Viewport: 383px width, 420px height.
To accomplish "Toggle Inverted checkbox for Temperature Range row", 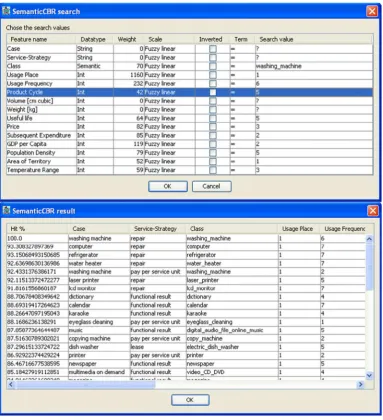I will 213,170.
